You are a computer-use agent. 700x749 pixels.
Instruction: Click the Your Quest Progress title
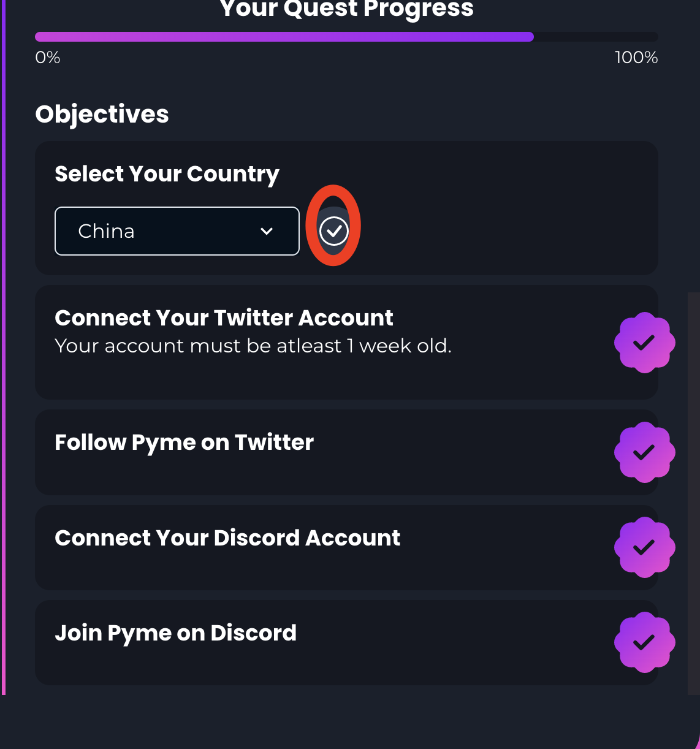coord(346,9)
